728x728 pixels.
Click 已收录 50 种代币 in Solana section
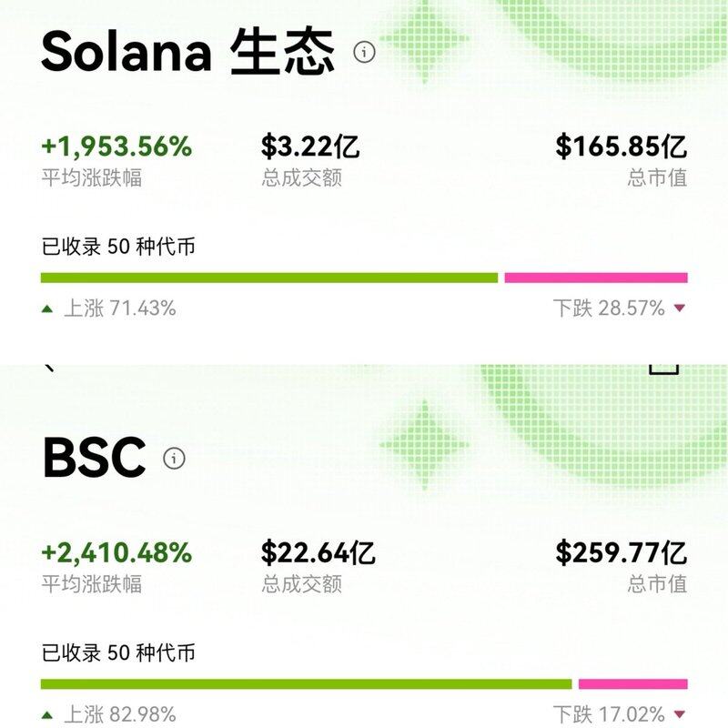click(118, 247)
